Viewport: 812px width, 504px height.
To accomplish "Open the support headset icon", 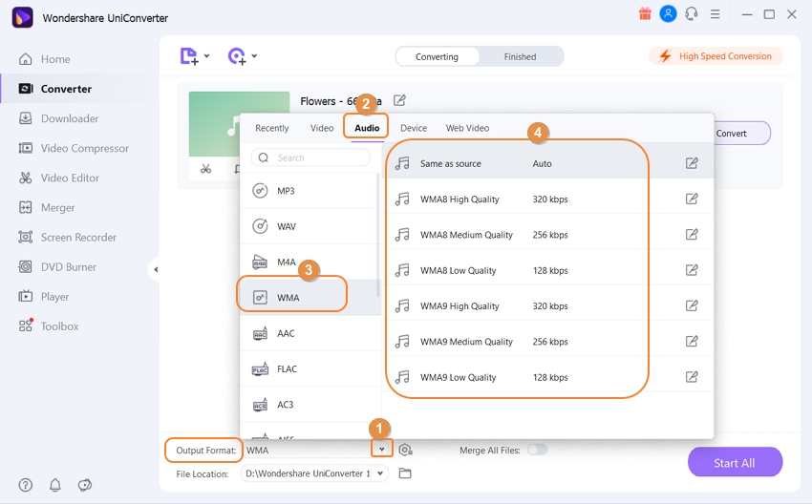I will (x=692, y=14).
